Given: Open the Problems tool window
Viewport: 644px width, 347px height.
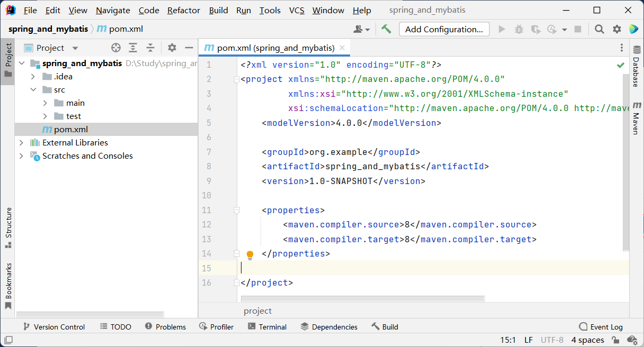Looking at the screenshot, I should click(x=165, y=327).
